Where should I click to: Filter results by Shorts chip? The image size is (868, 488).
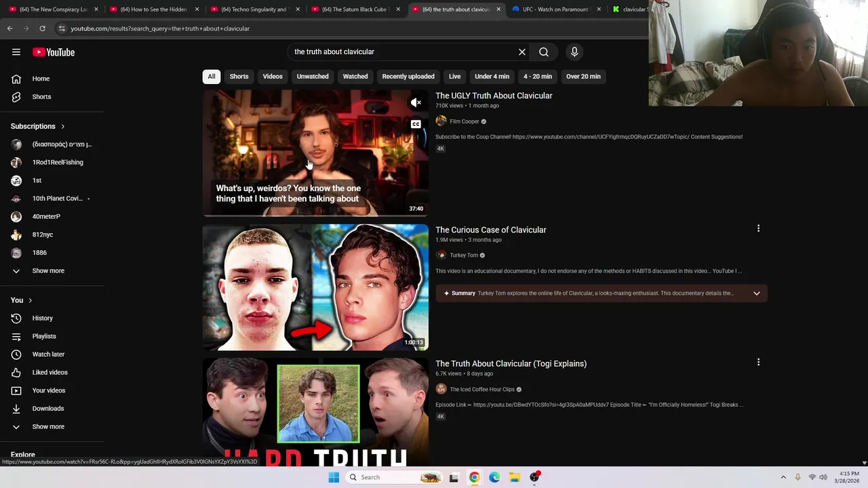pos(239,77)
